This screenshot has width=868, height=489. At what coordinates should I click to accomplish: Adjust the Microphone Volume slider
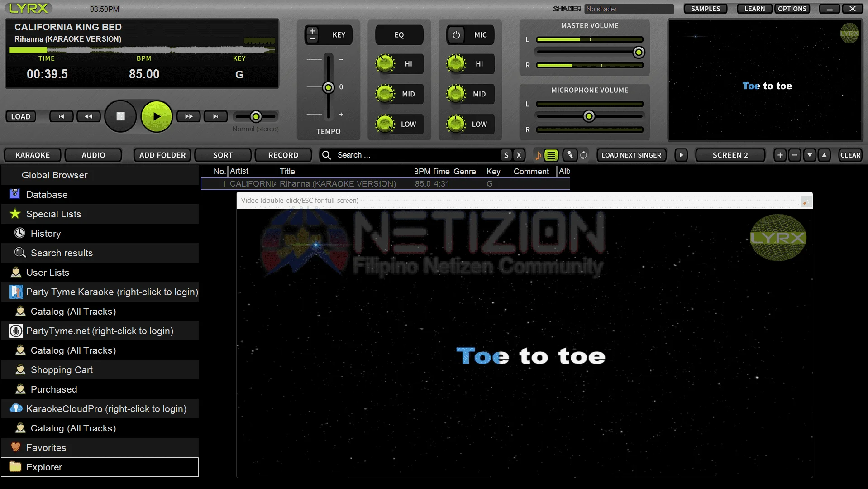tap(589, 117)
